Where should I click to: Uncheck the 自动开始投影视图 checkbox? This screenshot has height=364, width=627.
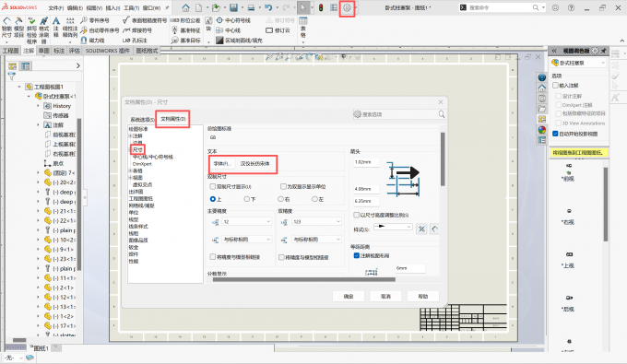[x=555, y=134]
